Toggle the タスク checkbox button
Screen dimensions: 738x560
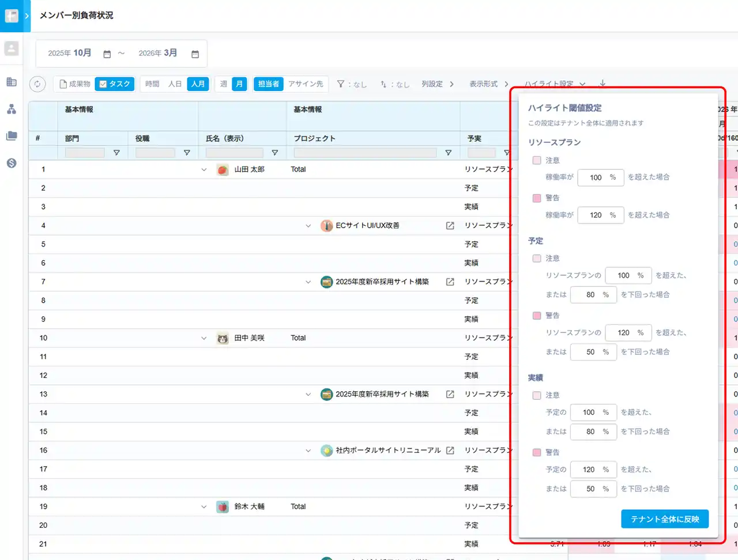(x=115, y=84)
